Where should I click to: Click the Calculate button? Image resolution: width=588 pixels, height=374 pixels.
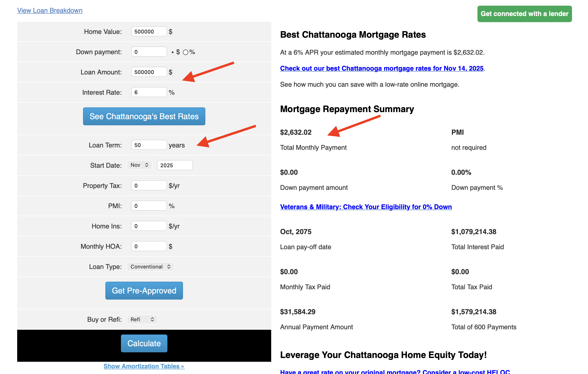[144, 343]
